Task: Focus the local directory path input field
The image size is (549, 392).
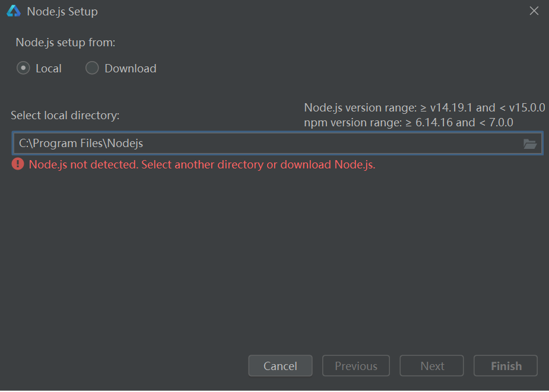Action: point(278,143)
